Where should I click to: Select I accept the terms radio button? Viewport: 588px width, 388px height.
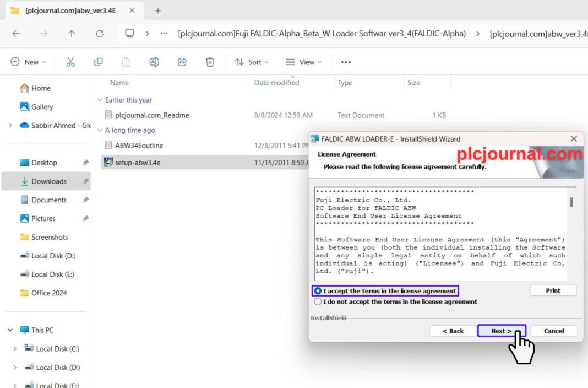tap(318, 291)
